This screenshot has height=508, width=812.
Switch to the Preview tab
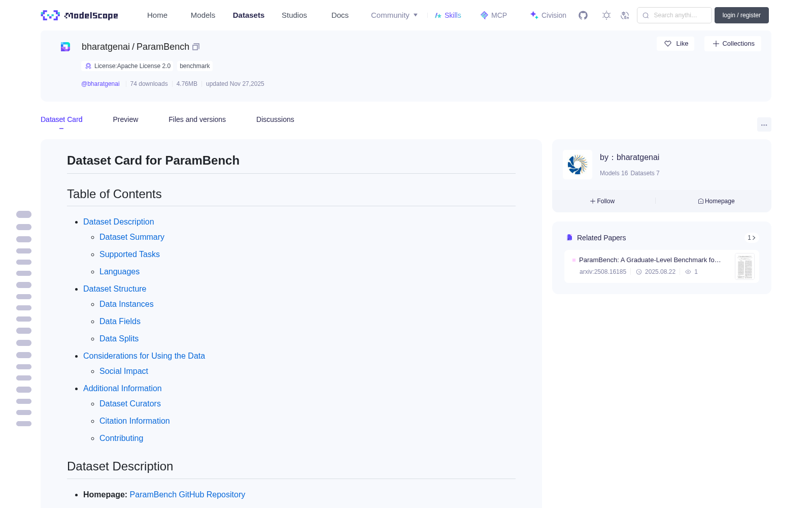(125, 119)
